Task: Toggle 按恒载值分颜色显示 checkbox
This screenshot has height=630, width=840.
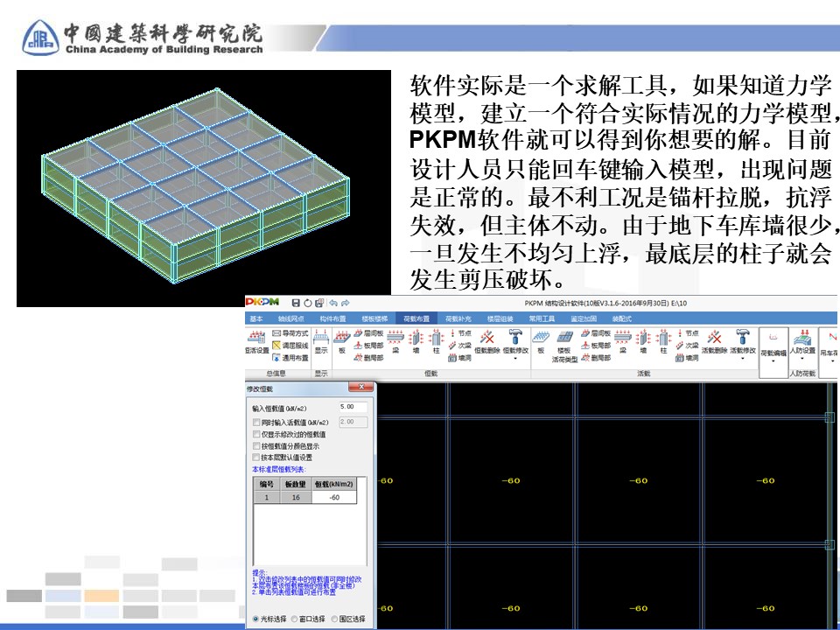Action: tap(255, 445)
